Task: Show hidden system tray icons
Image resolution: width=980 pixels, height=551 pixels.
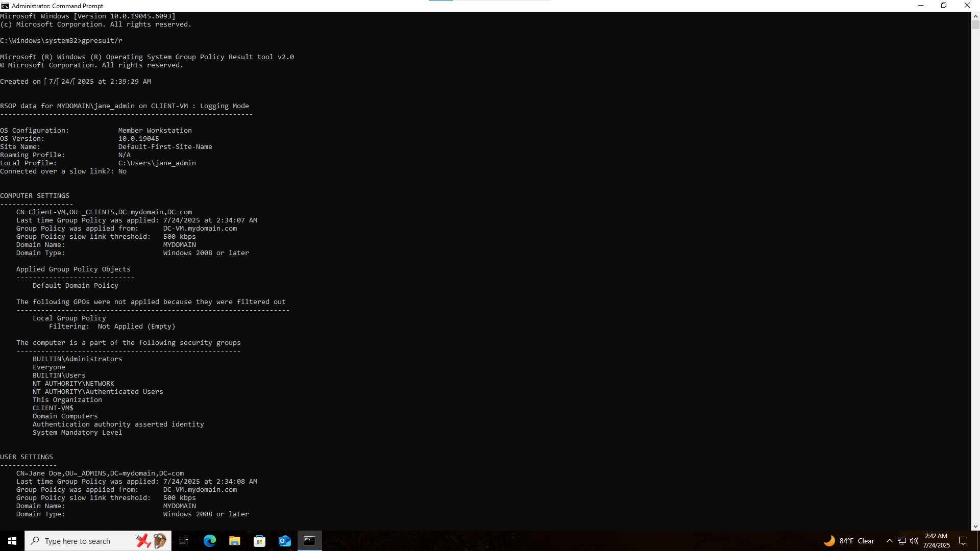Action: tap(890, 541)
